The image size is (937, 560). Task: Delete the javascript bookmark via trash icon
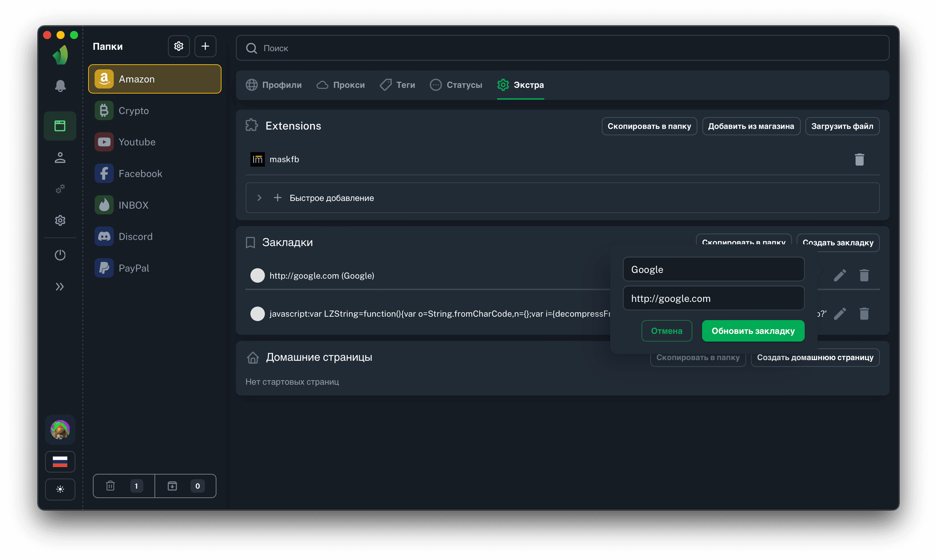pos(864,314)
